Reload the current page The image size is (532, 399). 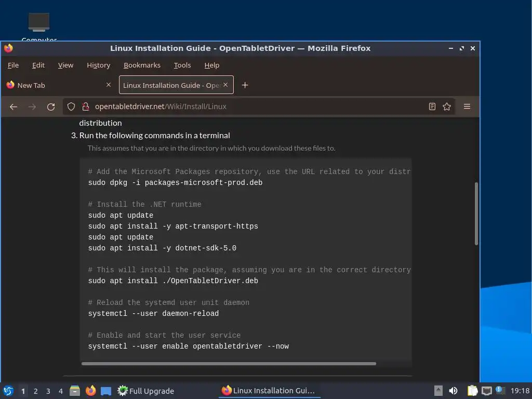point(51,107)
